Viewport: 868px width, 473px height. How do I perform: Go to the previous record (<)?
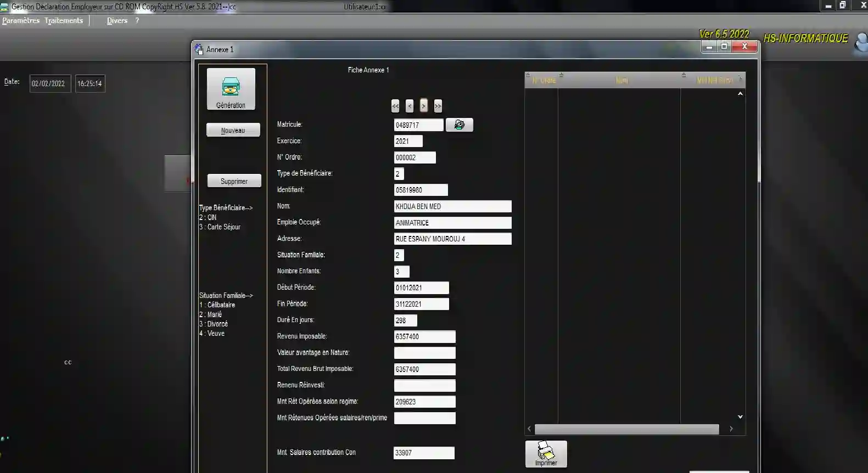(x=410, y=106)
